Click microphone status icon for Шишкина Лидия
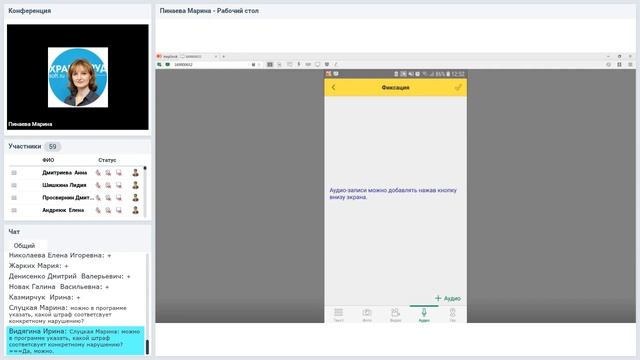This screenshot has height=360, width=640. click(x=98, y=185)
